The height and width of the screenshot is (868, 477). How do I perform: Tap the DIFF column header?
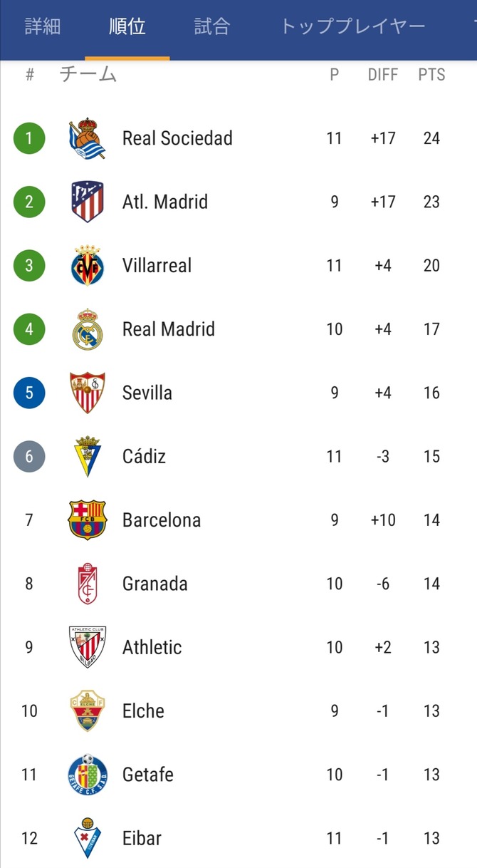pos(383,75)
